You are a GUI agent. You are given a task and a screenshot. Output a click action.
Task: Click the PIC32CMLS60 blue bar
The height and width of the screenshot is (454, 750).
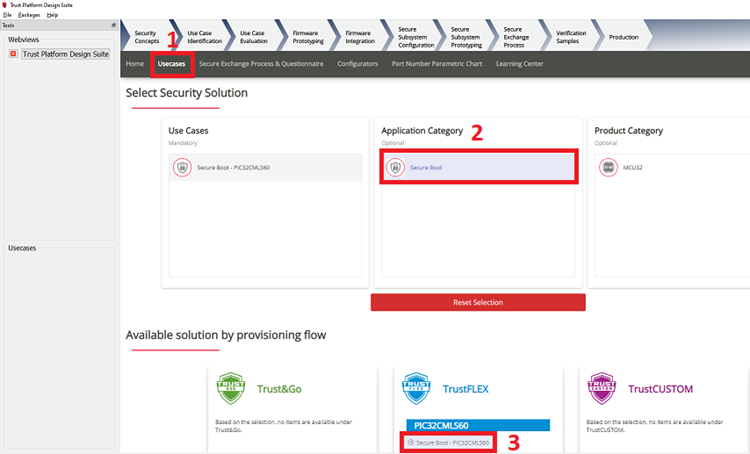tap(477, 425)
